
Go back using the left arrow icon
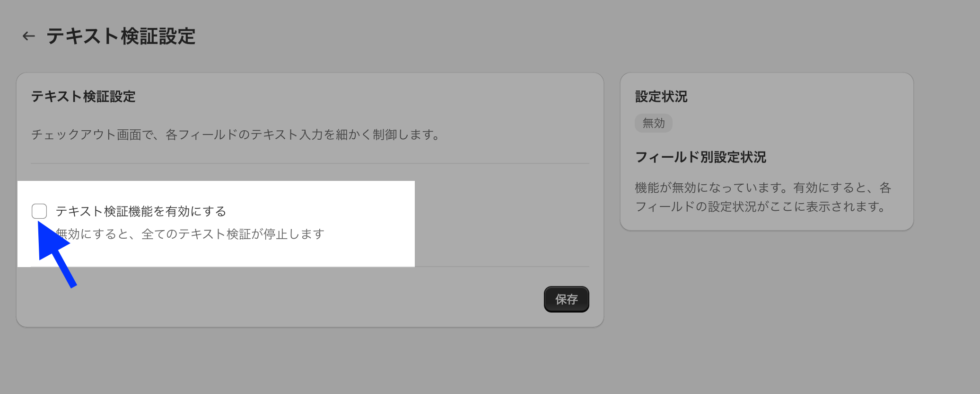(29, 36)
